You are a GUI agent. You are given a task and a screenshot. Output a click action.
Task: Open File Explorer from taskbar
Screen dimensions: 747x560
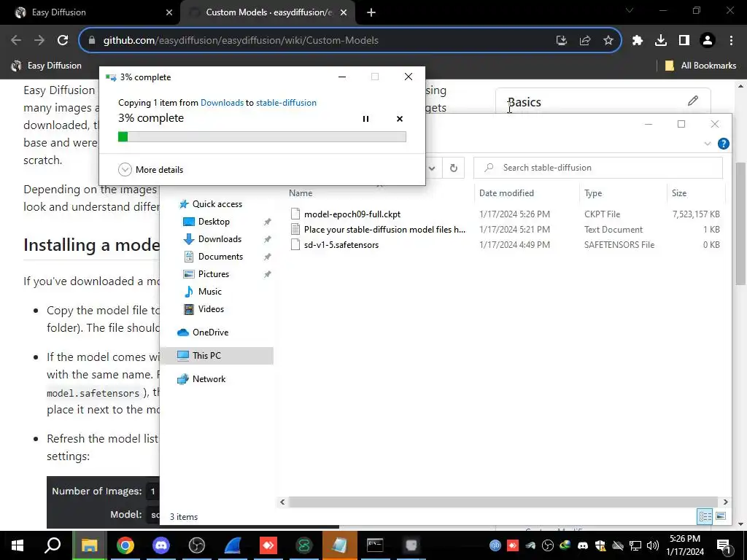click(x=89, y=545)
